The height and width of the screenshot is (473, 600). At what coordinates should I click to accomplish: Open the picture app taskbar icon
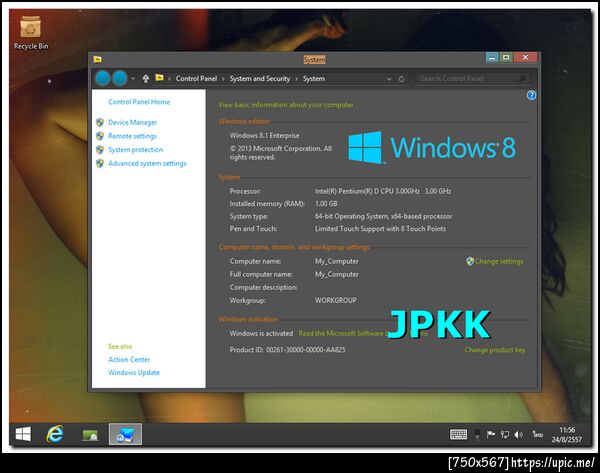(x=90, y=434)
